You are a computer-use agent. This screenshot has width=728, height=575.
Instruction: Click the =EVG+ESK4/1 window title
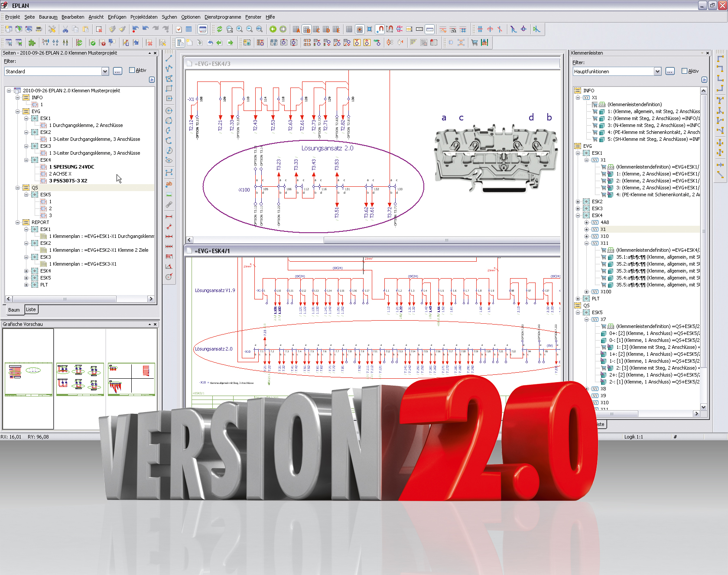coord(212,251)
